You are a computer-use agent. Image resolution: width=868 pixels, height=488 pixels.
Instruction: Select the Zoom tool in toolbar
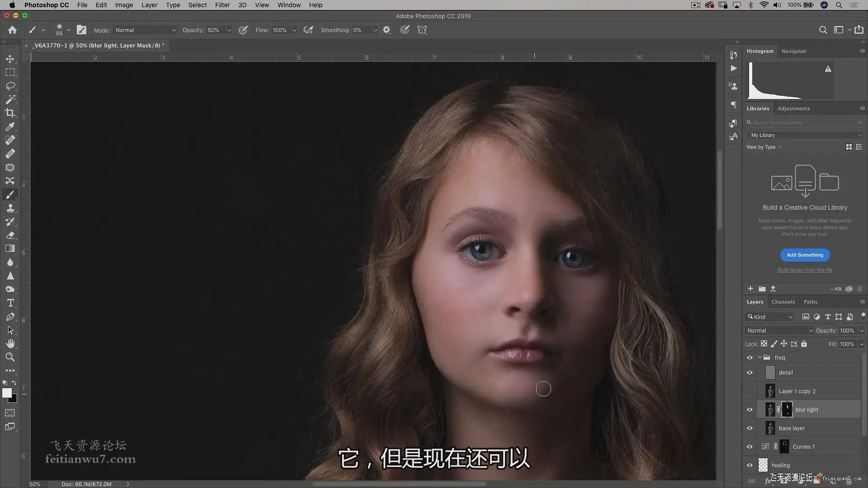[x=10, y=357]
